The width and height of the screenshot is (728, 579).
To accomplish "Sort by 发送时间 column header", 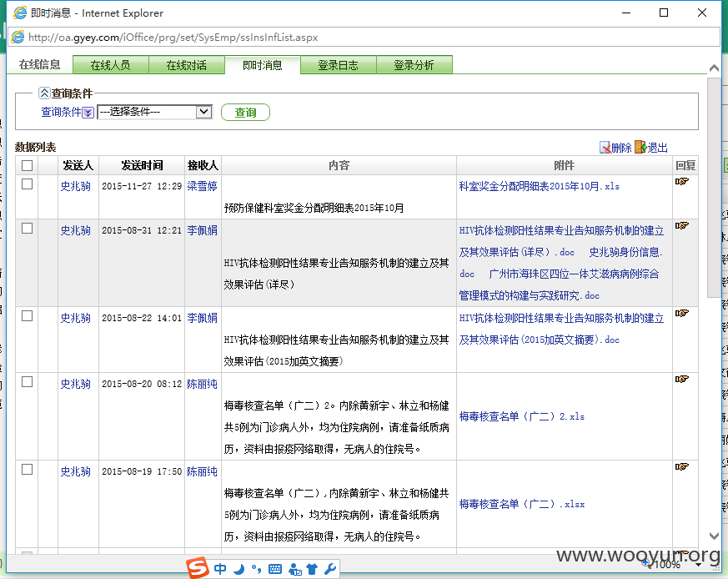I will [142, 165].
